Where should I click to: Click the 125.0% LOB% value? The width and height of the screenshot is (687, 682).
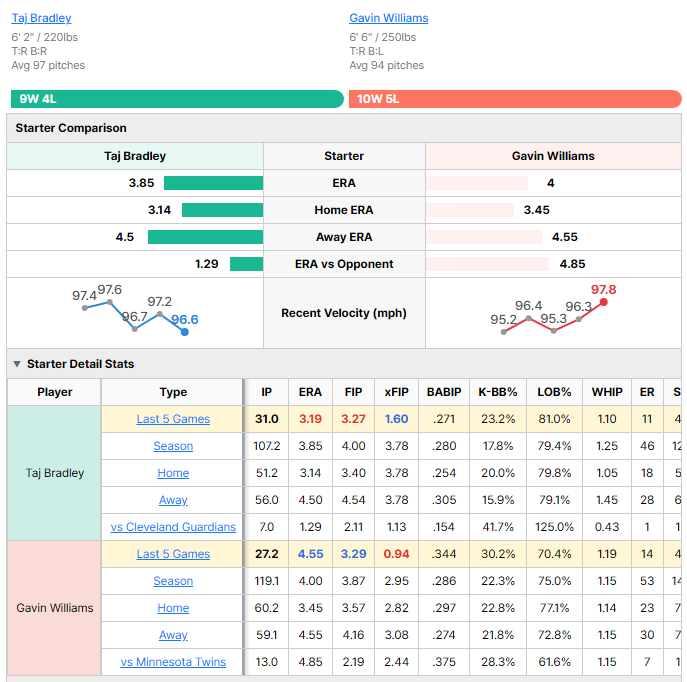click(554, 527)
